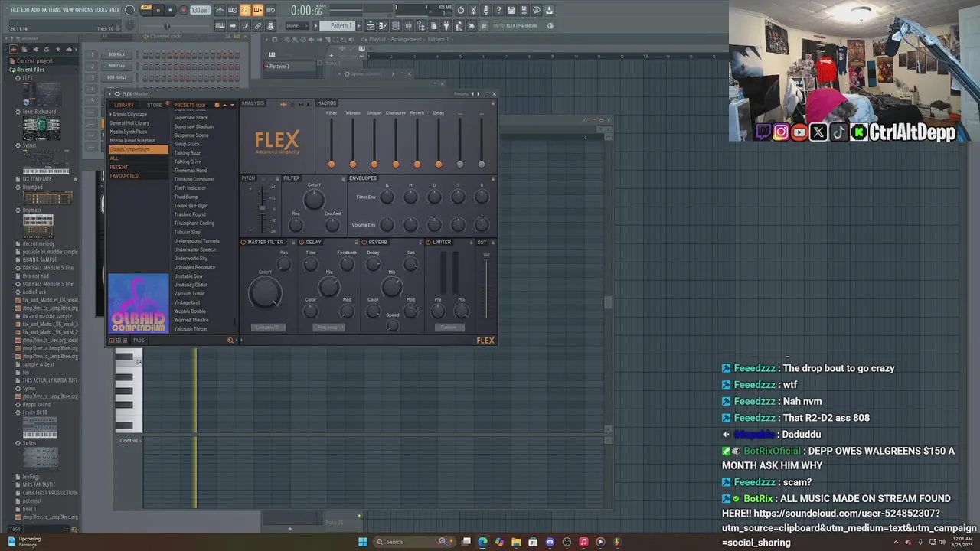The image size is (980, 551).
Task: Load the Yaicrush Throat preset
Action: (191, 329)
